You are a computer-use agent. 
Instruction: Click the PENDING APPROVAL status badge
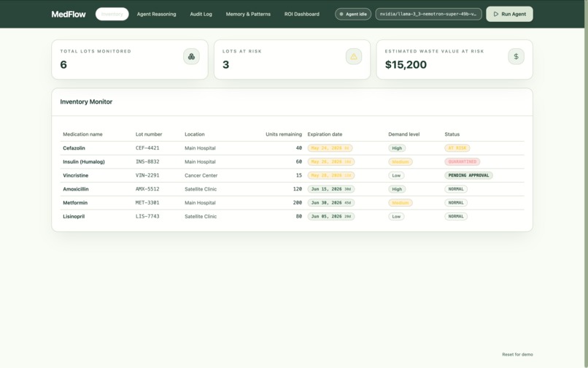[x=468, y=175]
